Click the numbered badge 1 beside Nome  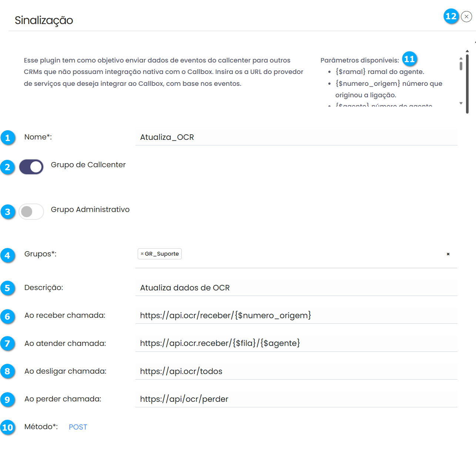pyautogui.click(x=8, y=138)
